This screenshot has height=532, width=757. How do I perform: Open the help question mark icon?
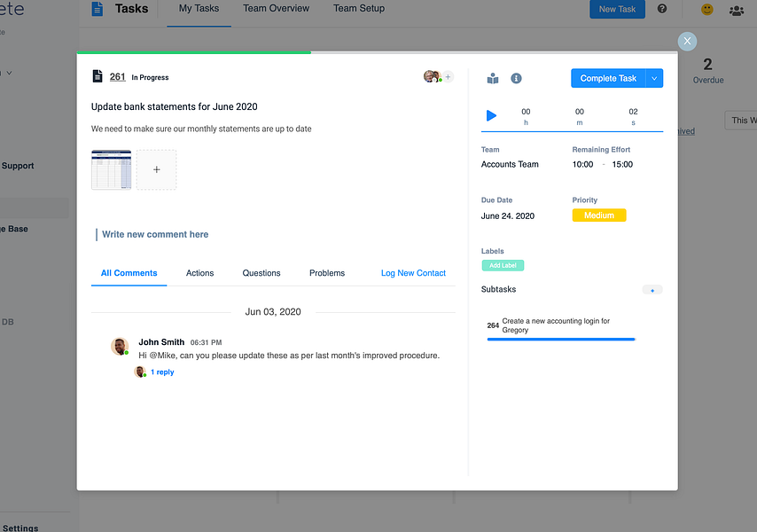[662, 9]
